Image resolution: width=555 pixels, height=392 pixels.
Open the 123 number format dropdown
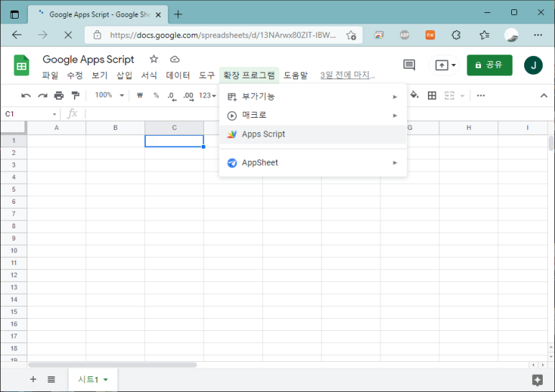[207, 95]
